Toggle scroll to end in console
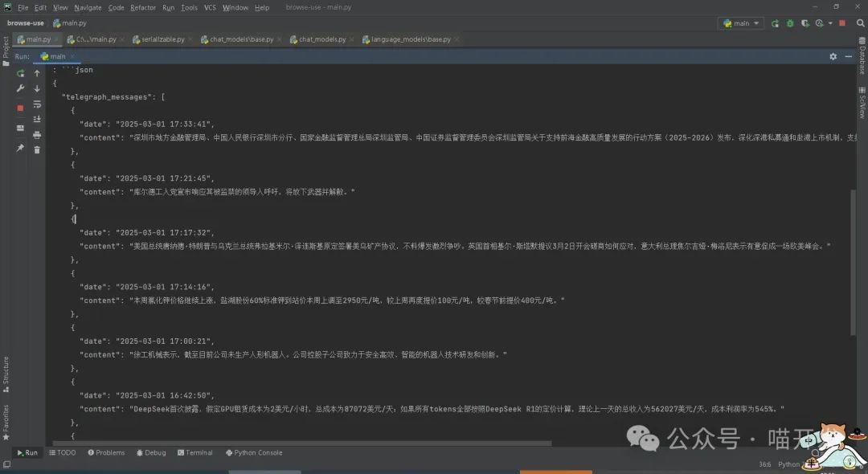Image resolution: width=868 pixels, height=474 pixels. click(x=37, y=119)
